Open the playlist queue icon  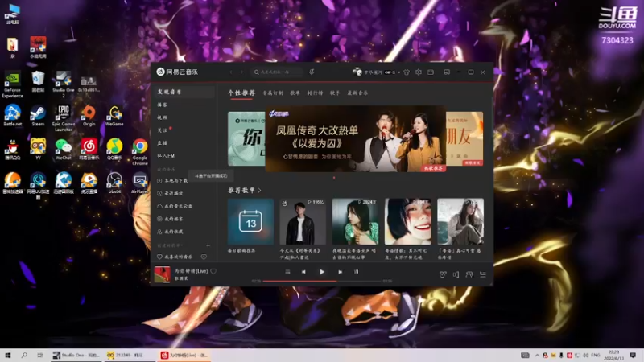point(483,274)
